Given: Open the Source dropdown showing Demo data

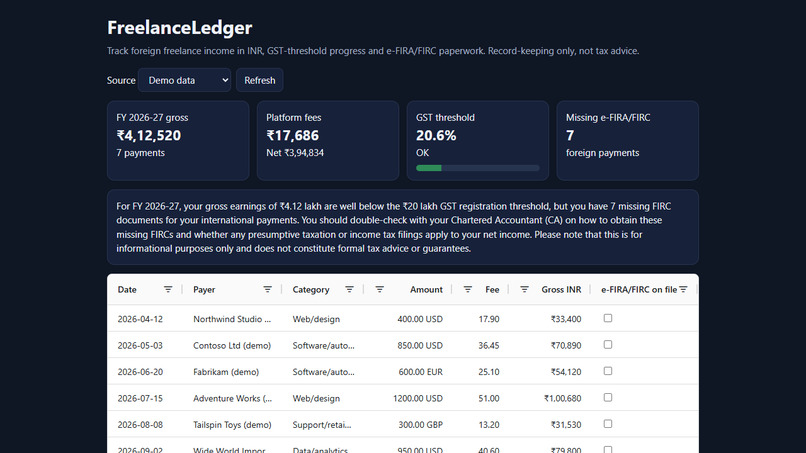Looking at the screenshot, I should (184, 80).
